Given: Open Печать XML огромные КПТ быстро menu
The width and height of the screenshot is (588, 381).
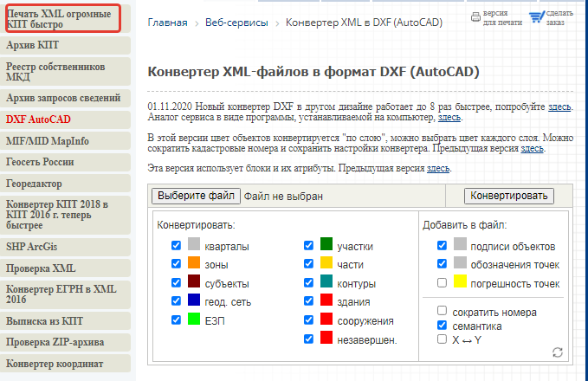Looking at the screenshot, I should 63,18.
